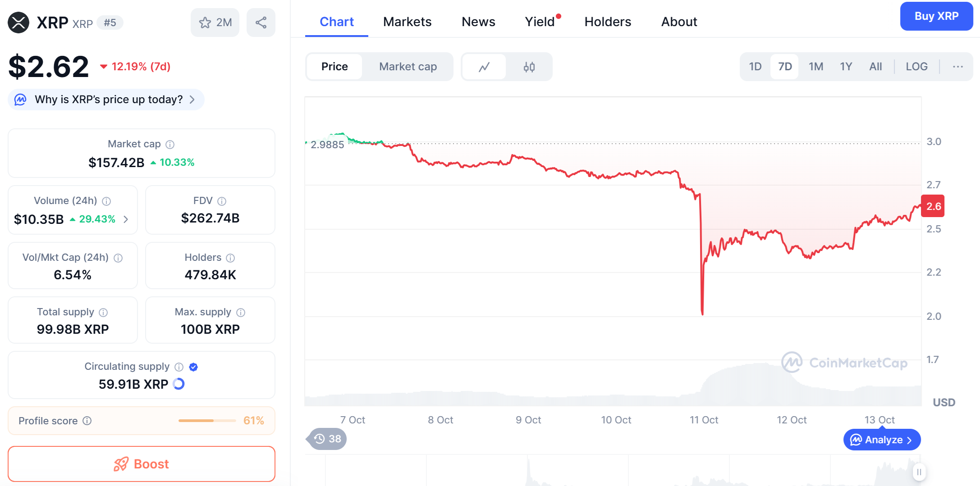Open the Markets tab
980x486 pixels.
coord(407,22)
